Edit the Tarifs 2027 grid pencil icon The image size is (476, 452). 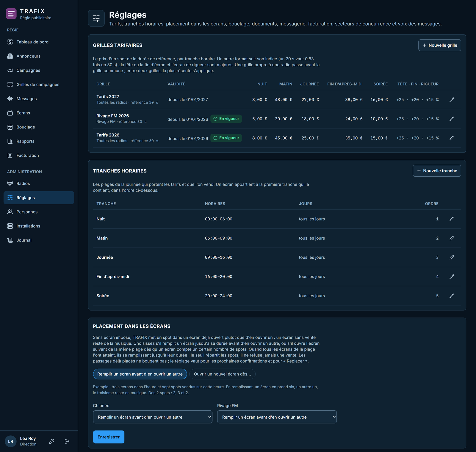coord(452,100)
